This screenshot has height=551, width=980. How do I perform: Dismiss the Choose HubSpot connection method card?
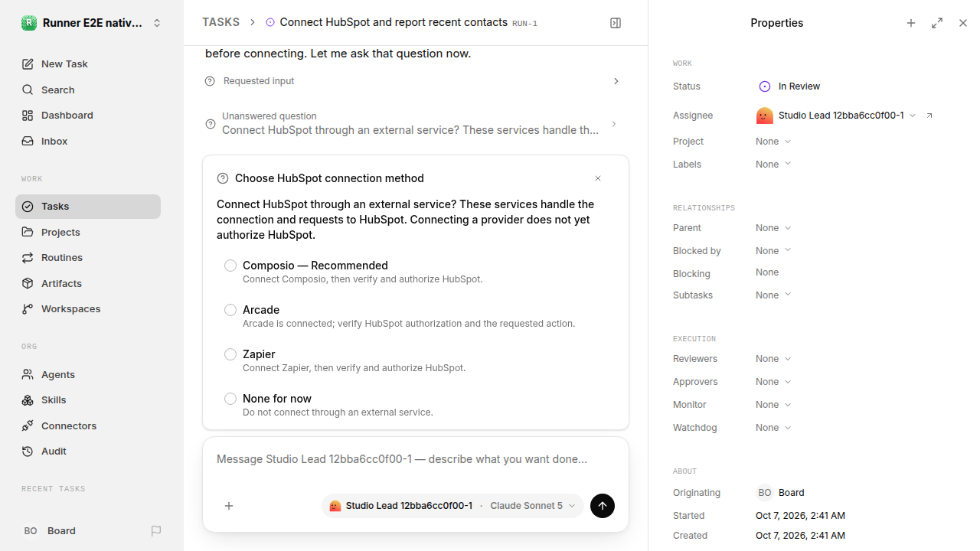point(598,178)
